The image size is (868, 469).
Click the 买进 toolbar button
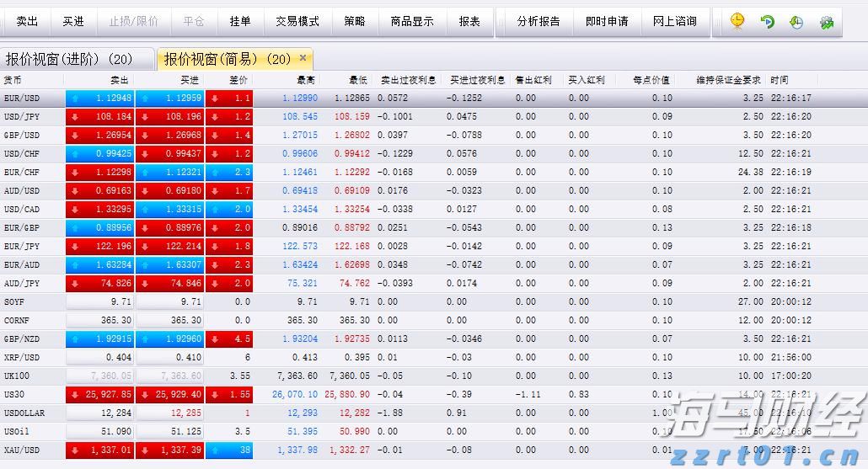pyautogui.click(x=73, y=21)
